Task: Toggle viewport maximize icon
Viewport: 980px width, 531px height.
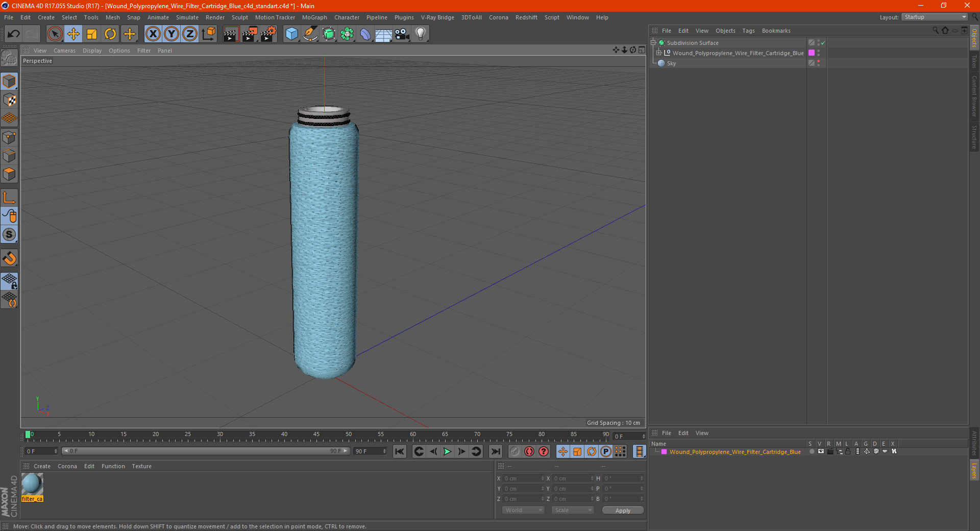Action: click(642, 50)
